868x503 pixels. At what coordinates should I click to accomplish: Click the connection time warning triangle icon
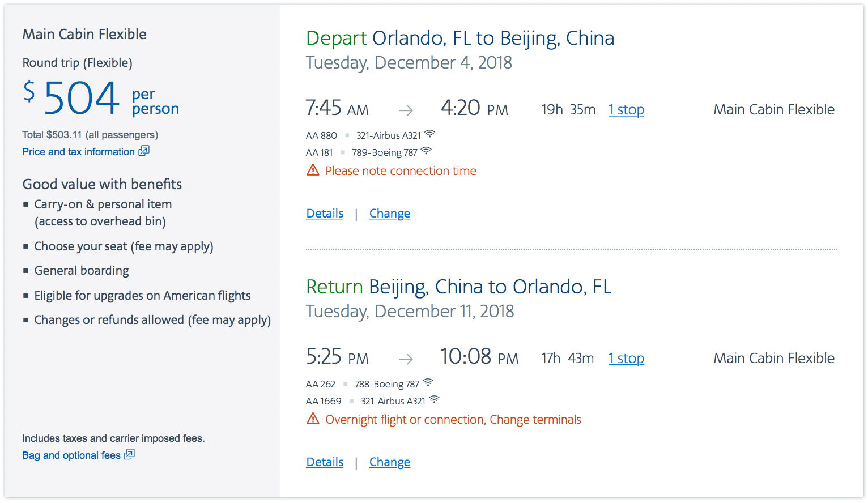[313, 170]
